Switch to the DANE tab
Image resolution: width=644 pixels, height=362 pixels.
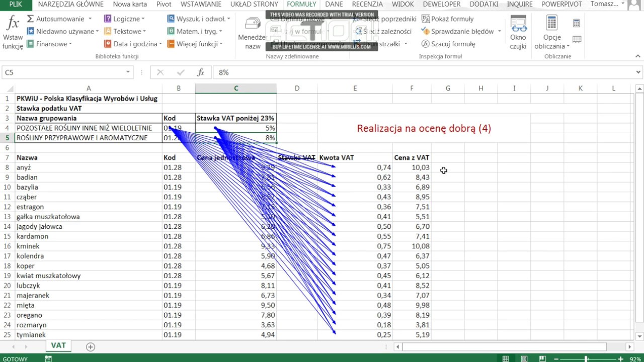pyautogui.click(x=334, y=4)
